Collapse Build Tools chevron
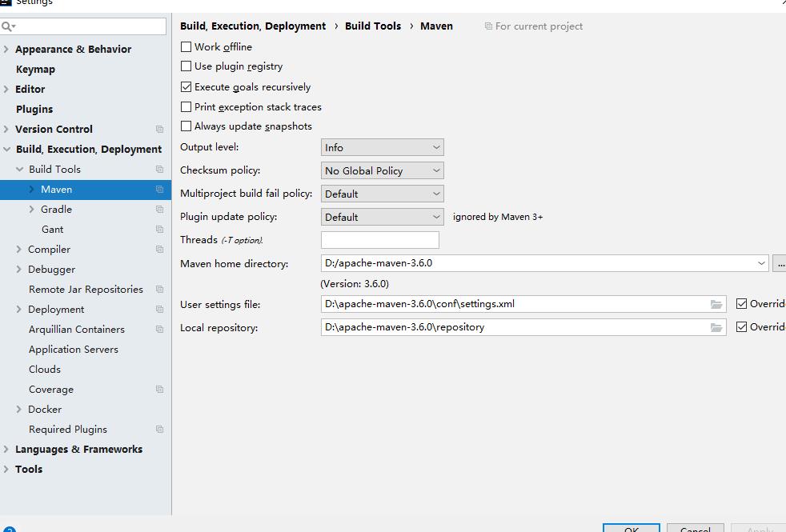This screenshot has height=532, width=786. point(19,170)
